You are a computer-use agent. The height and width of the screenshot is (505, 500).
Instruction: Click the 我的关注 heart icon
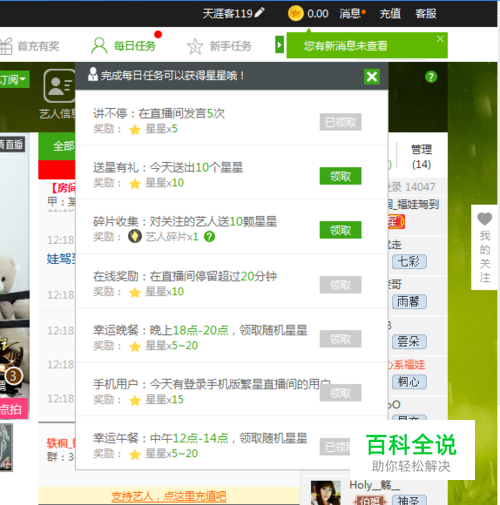click(484, 219)
